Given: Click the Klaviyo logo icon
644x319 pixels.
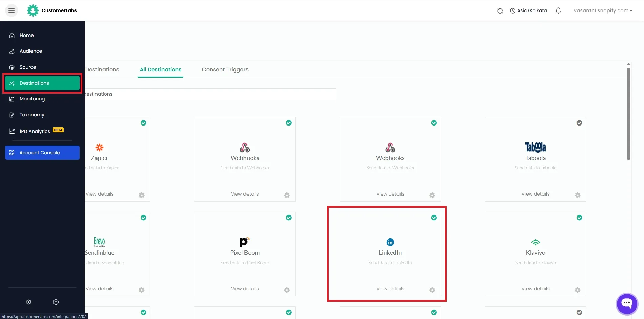Looking at the screenshot, I should coord(536,242).
